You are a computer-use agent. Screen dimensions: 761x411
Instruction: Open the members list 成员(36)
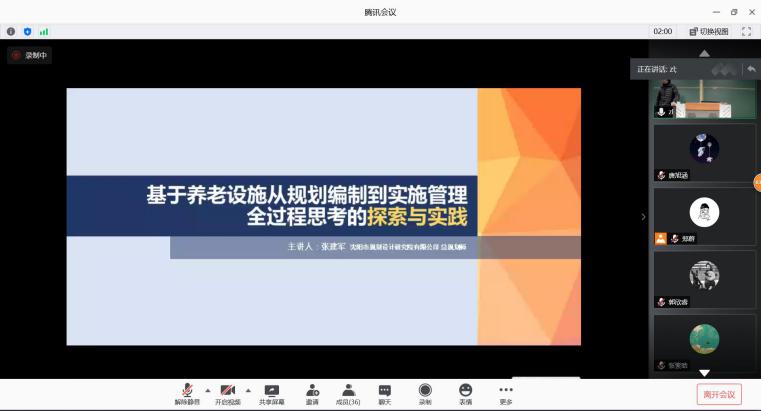pos(348,393)
